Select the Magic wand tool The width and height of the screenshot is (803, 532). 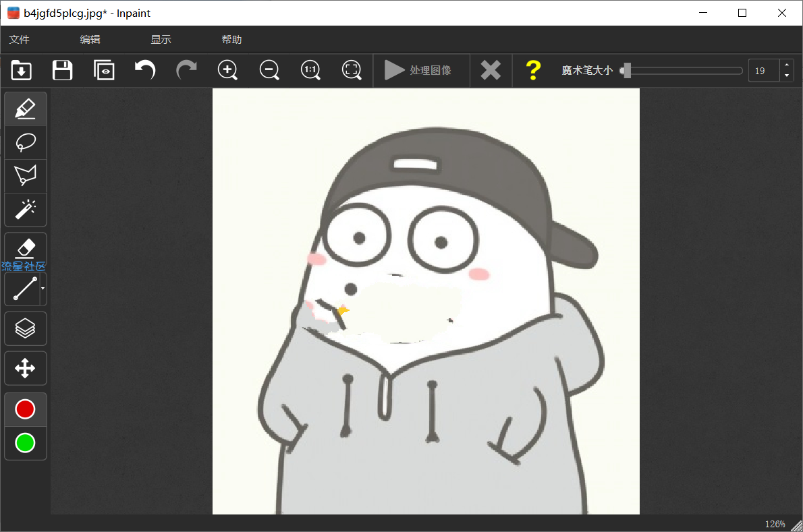(x=26, y=209)
